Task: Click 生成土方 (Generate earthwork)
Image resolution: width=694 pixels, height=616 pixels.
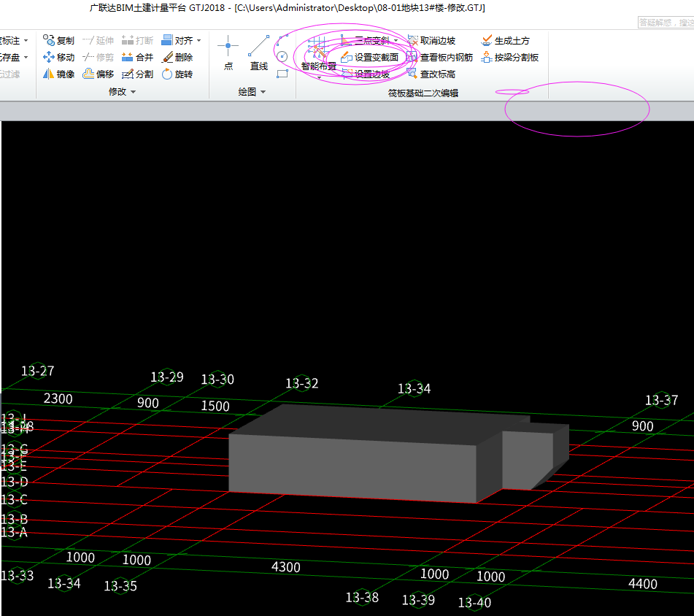Action: (x=506, y=40)
